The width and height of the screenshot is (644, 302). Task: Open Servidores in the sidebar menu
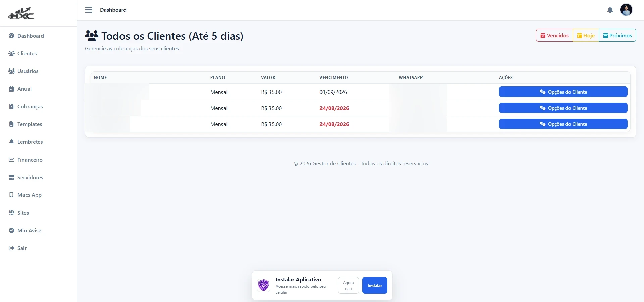point(30,177)
